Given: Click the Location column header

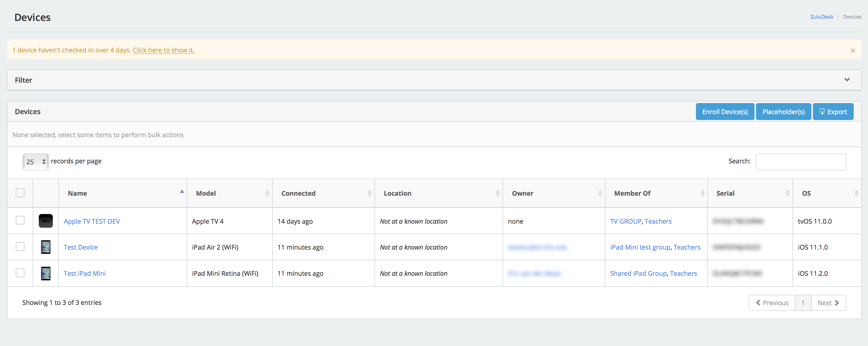Looking at the screenshot, I should 439,193.
